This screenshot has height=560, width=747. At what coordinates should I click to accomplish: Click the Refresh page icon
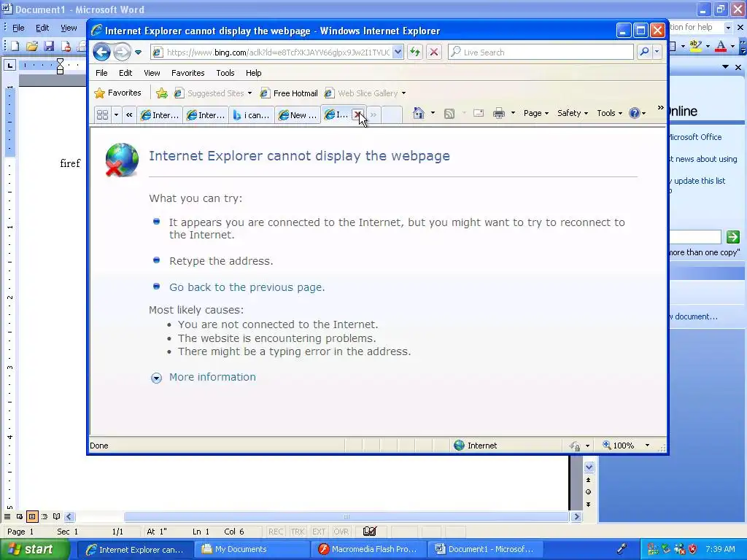(x=415, y=52)
